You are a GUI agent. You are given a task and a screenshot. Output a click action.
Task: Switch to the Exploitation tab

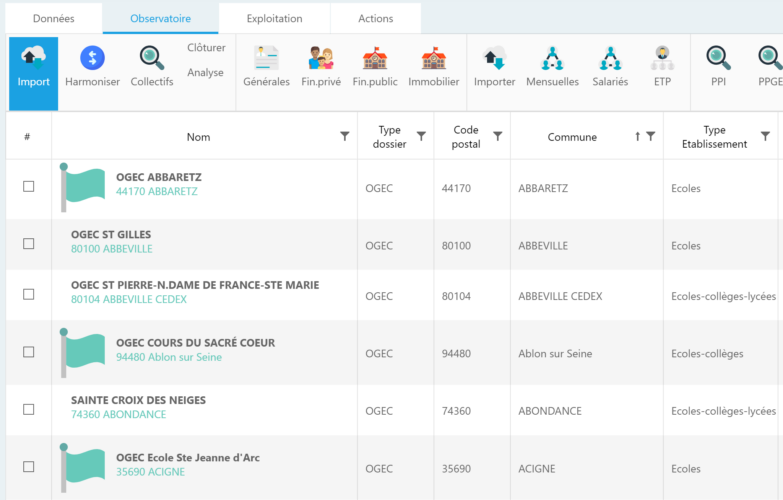click(x=274, y=18)
